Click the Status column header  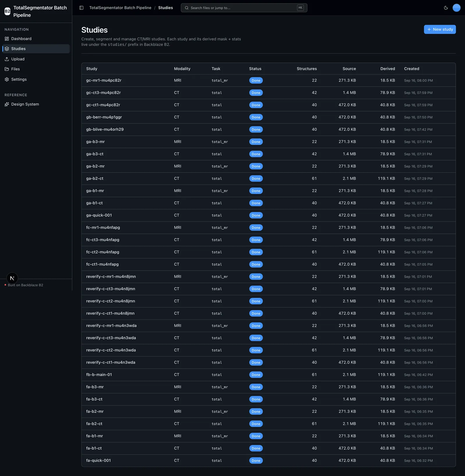coord(255,69)
